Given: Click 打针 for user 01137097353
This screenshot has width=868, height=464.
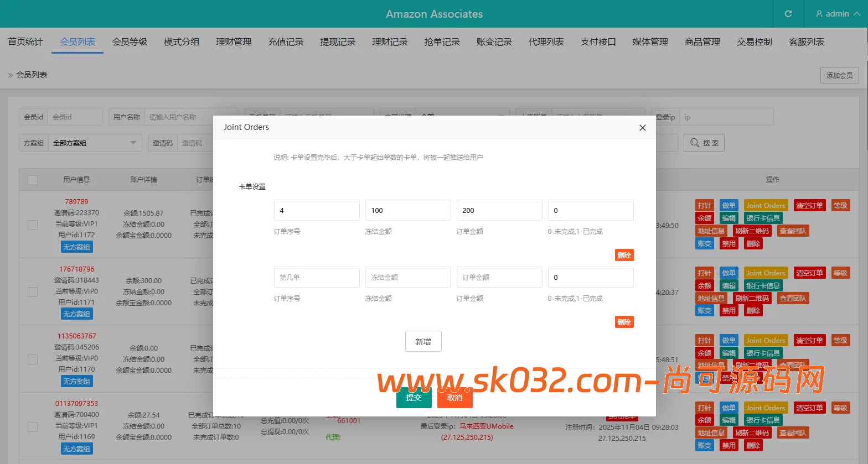Looking at the screenshot, I should 705,408.
